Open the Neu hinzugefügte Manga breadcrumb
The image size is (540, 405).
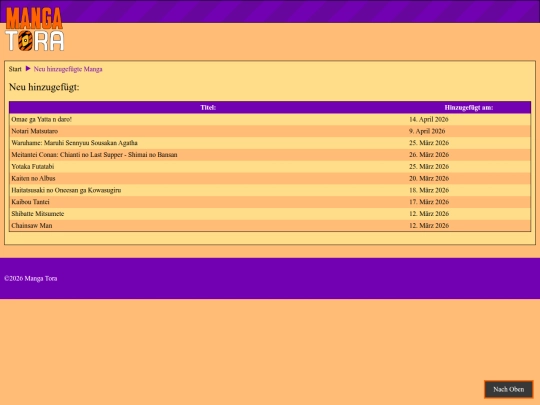[x=68, y=69]
